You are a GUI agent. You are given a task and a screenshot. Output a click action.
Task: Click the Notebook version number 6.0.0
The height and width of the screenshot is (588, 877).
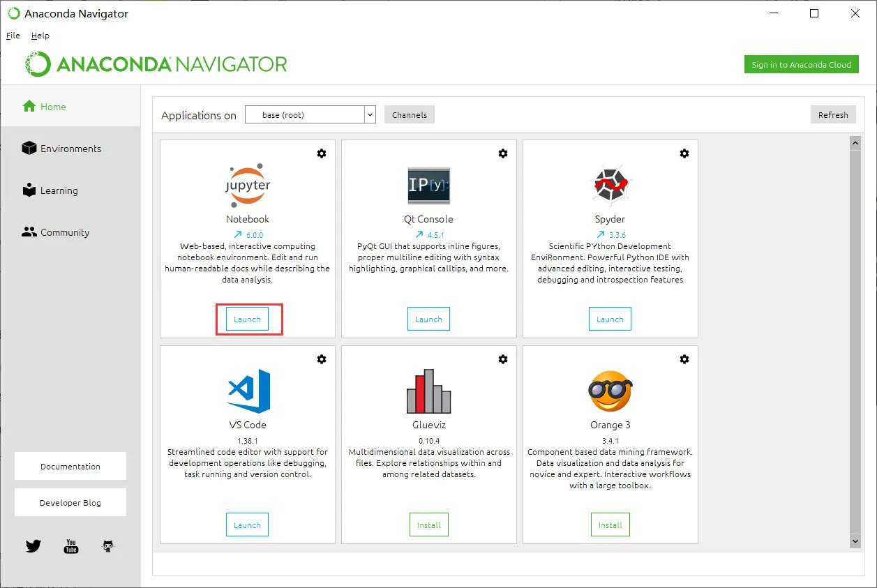[x=255, y=235]
